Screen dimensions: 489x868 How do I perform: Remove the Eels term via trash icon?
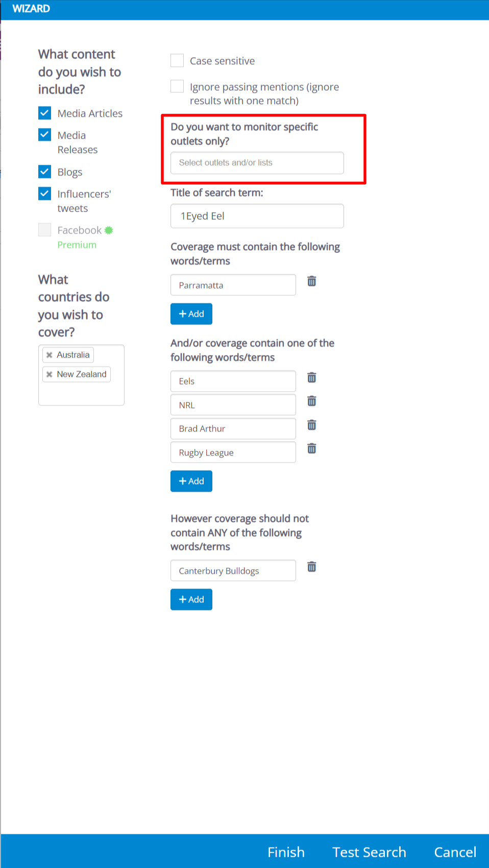point(311,377)
